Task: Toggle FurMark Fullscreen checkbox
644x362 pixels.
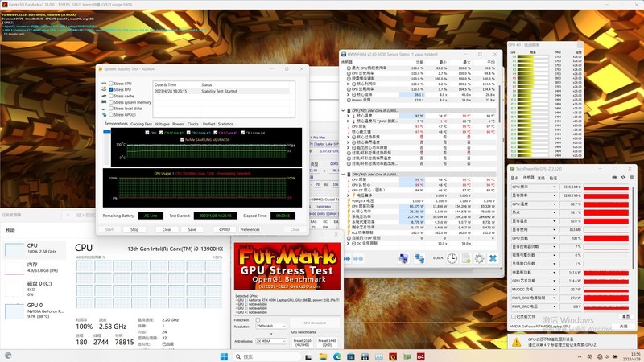Action: (x=258, y=319)
